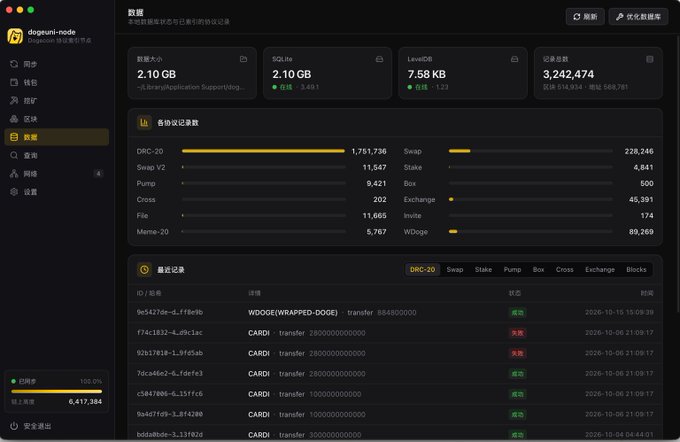Click the bar chart icon beside 各协议记录数
This screenshot has width=680, height=442.
[144, 123]
